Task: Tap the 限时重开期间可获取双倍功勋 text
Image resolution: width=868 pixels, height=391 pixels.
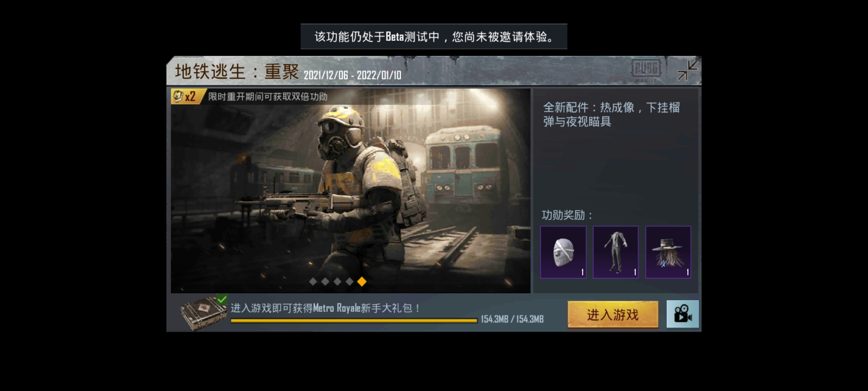Action: 268,97
